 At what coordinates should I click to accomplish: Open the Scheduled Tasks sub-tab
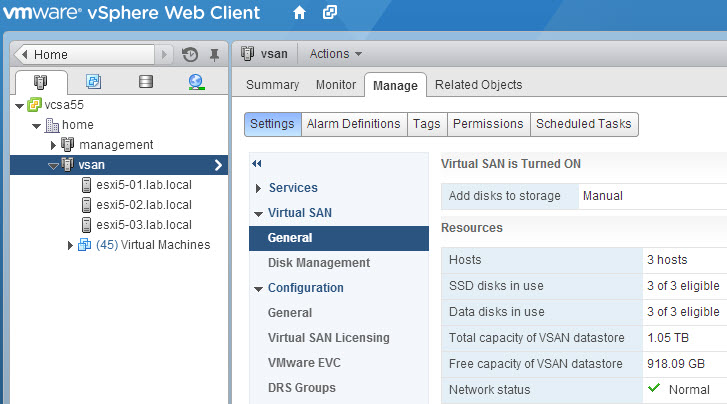click(584, 124)
